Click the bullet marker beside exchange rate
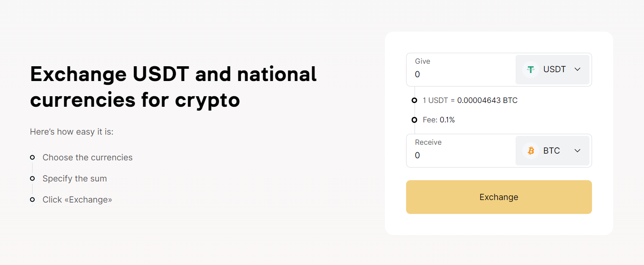 coord(414,100)
